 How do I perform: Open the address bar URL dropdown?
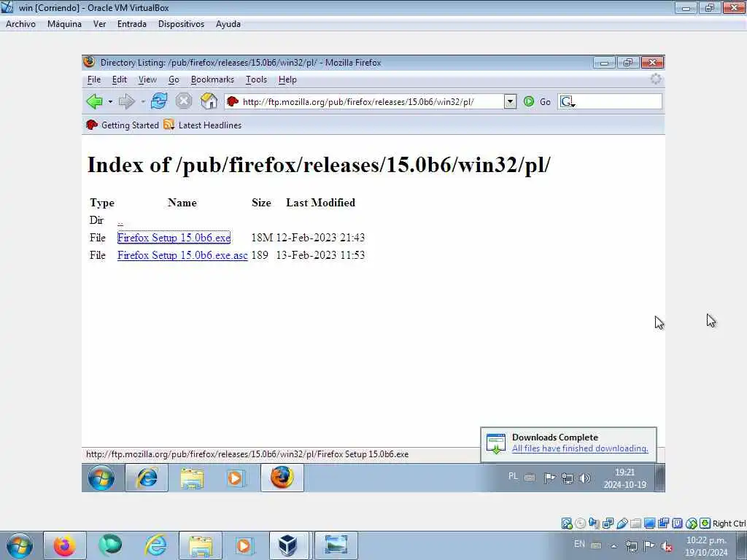tap(510, 101)
